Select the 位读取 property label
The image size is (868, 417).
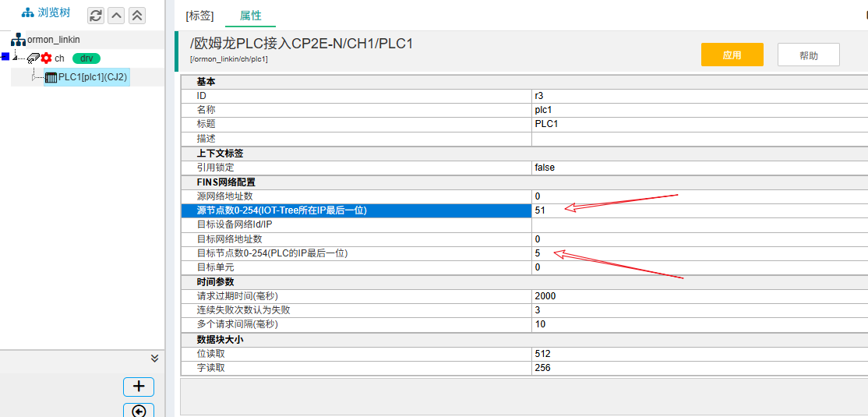pos(211,353)
